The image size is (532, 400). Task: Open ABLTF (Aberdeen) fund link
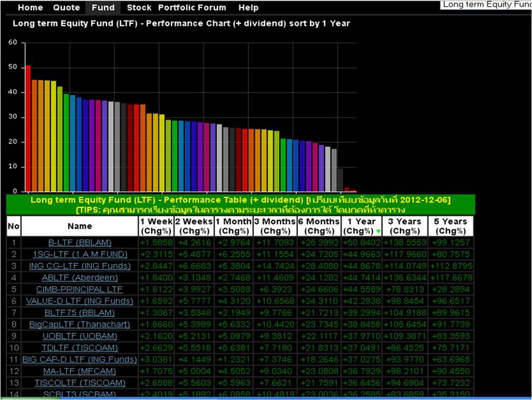coord(80,278)
